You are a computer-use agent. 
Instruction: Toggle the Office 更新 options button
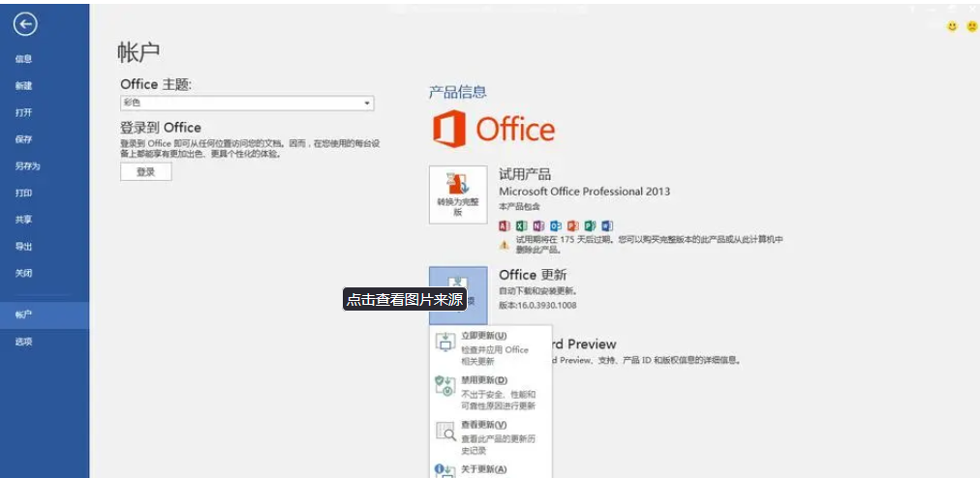[x=458, y=295]
